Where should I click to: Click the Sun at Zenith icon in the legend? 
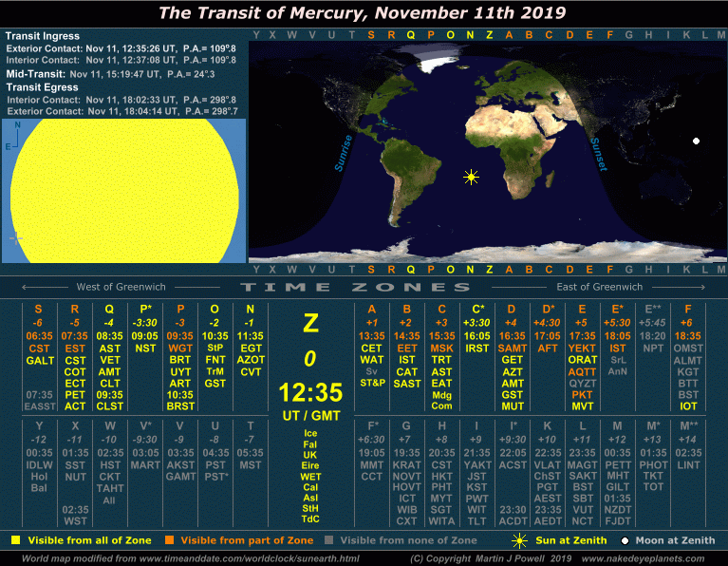tap(518, 540)
